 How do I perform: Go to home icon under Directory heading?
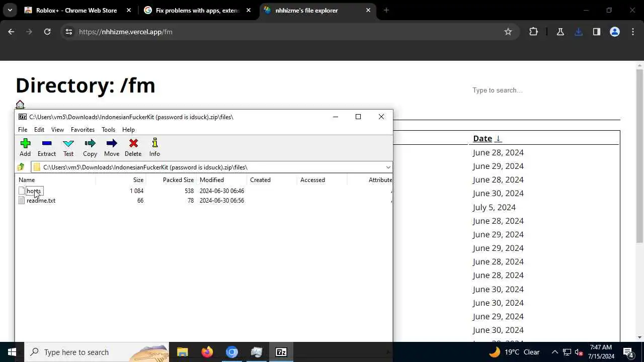tap(20, 105)
